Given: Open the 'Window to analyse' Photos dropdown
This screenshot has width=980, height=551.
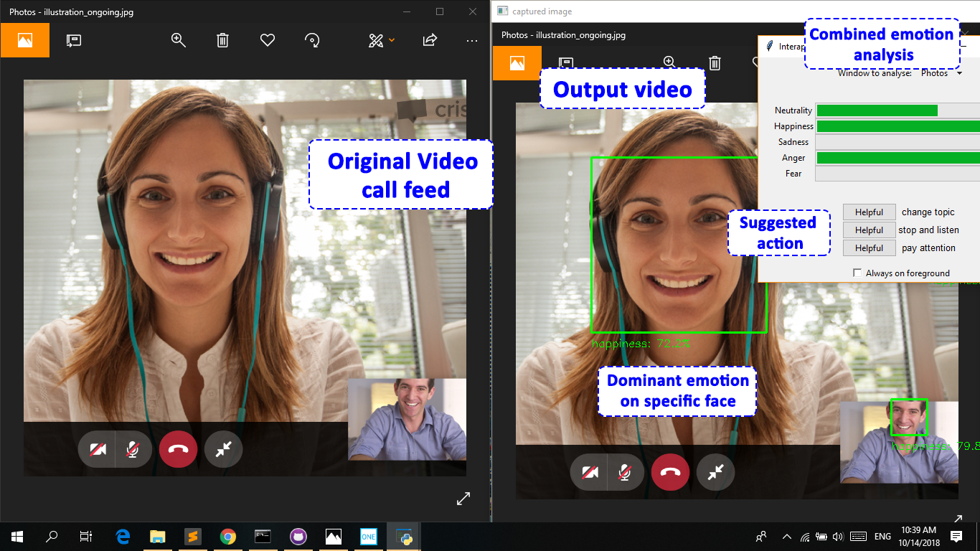Looking at the screenshot, I should pyautogui.click(x=941, y=73).
